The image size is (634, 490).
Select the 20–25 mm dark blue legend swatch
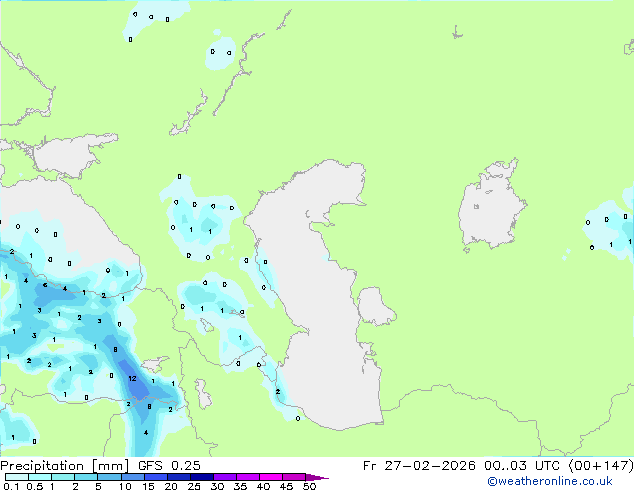point(179,477)
